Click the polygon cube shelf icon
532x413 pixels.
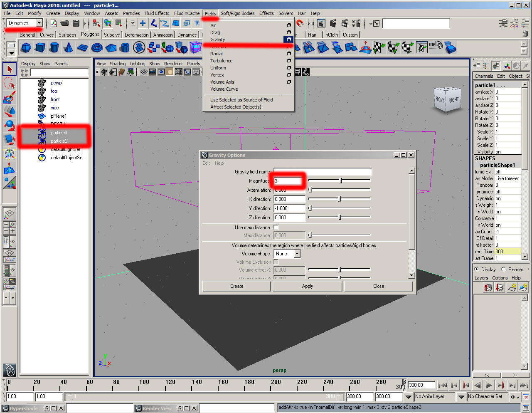[40, 48]
